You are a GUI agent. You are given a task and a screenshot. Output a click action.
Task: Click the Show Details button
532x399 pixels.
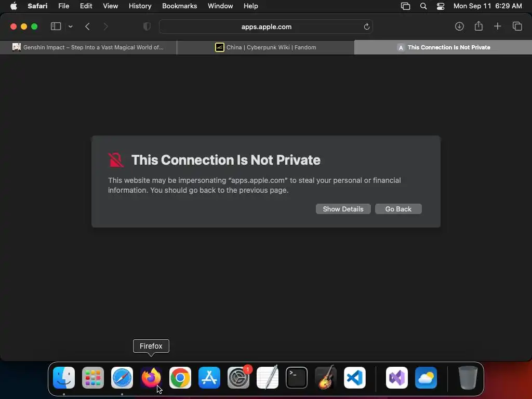(343, 209)
